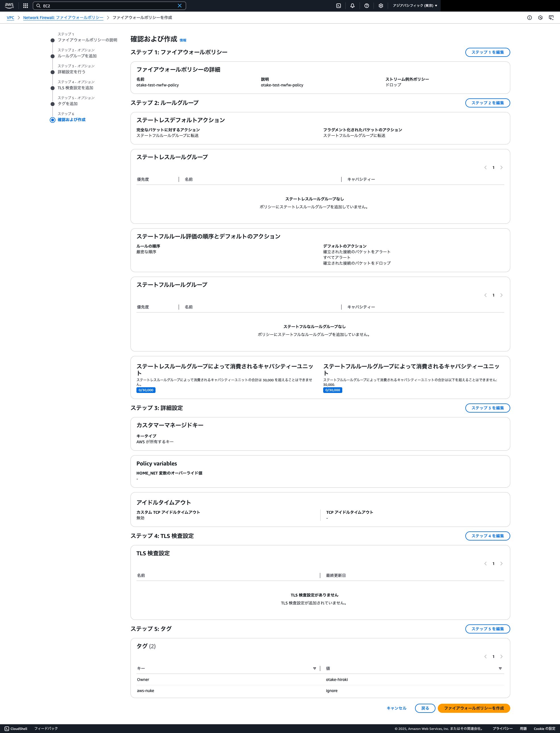Go to previous page in the tags table

click(485, 657)
